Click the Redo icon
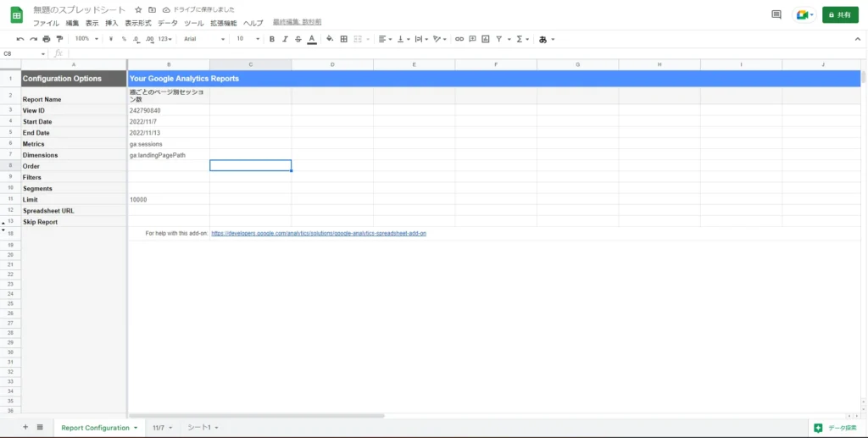 pyautogui.click(x=34, y=39)
